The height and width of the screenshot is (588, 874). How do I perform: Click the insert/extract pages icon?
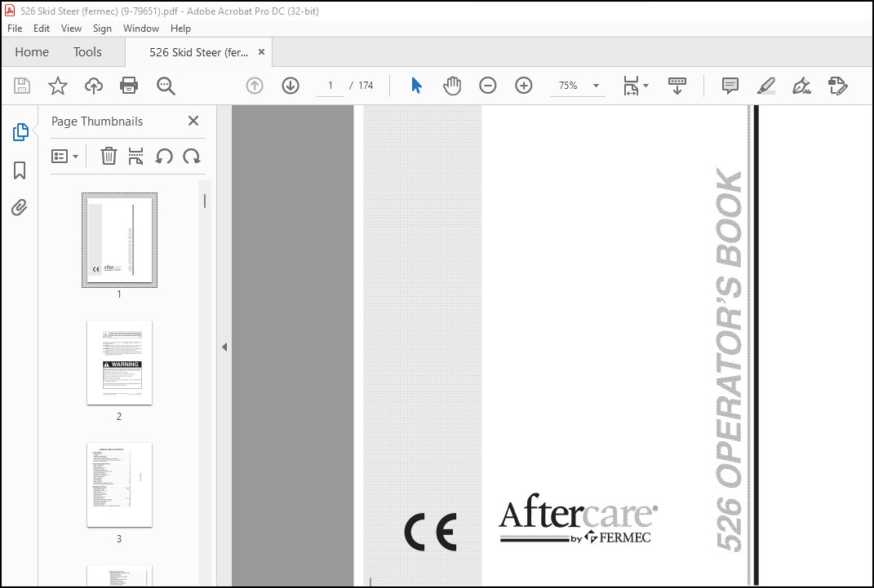(x=136, y=156)
